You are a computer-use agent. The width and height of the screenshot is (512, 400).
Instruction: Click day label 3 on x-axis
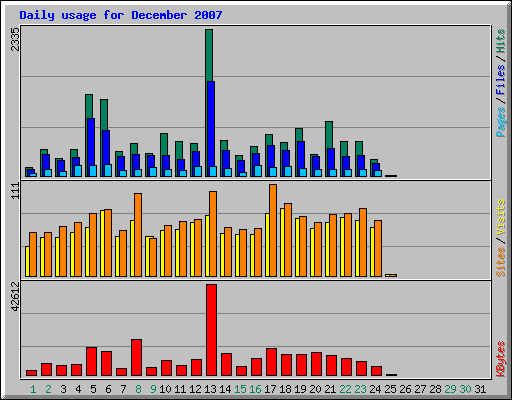(x=63, y=389)
